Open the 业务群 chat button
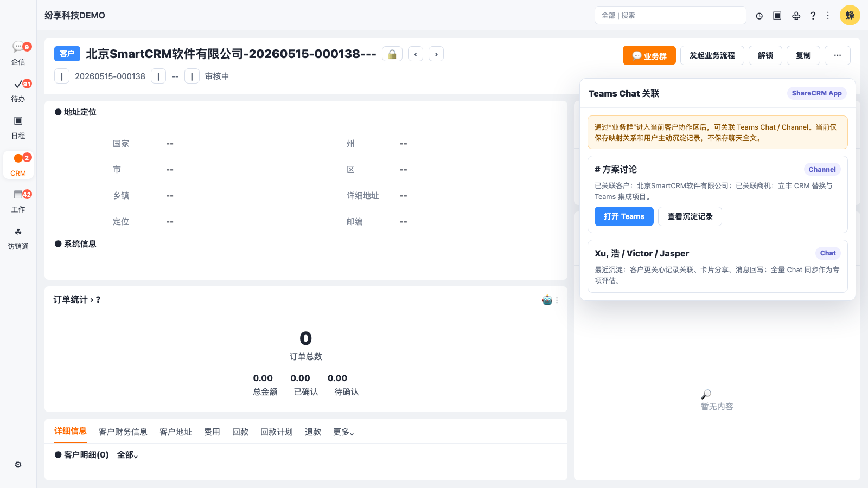The width and height of the screenshot is (868, 488). (x=649, y=55)
